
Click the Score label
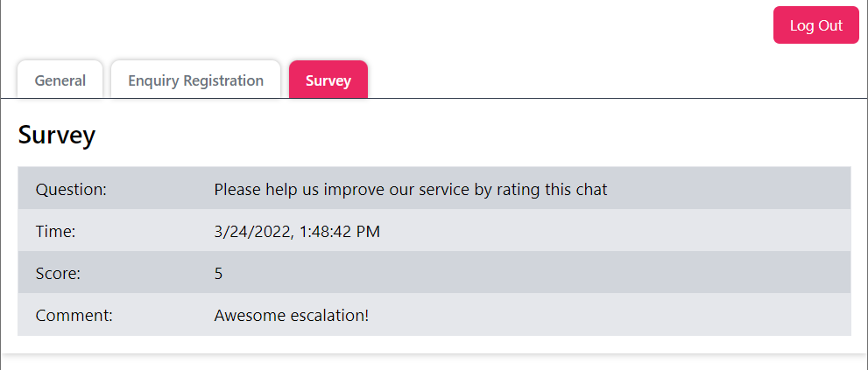58,274
